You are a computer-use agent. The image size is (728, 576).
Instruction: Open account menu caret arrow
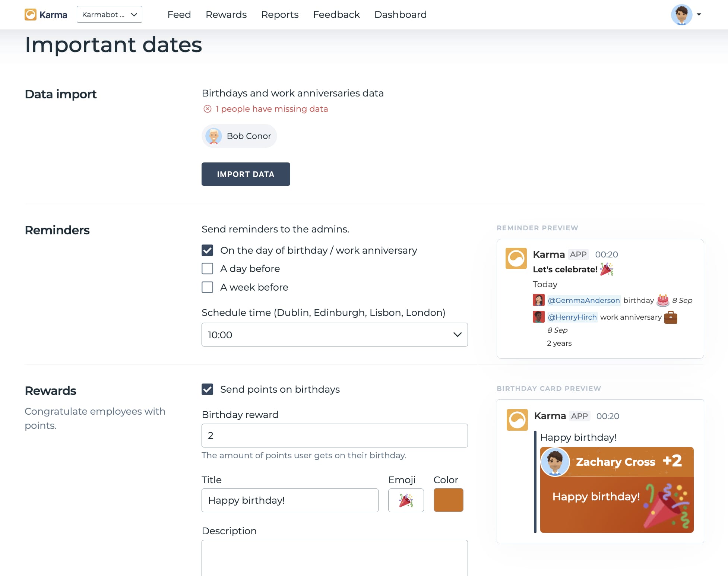[x=699, y=15]
